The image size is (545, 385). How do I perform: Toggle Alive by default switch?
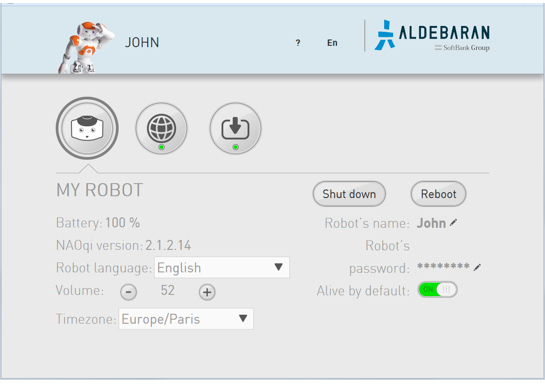click(x=437, y=290)
